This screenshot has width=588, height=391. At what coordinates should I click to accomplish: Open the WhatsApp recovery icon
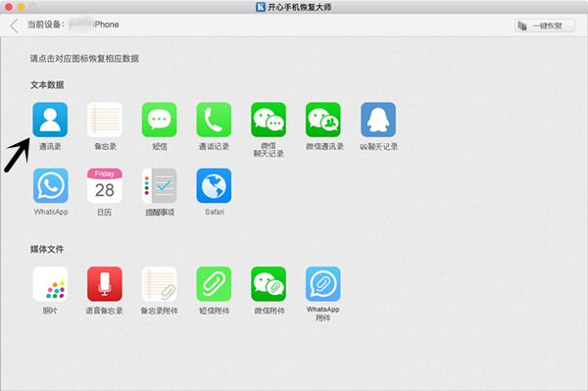51,185
